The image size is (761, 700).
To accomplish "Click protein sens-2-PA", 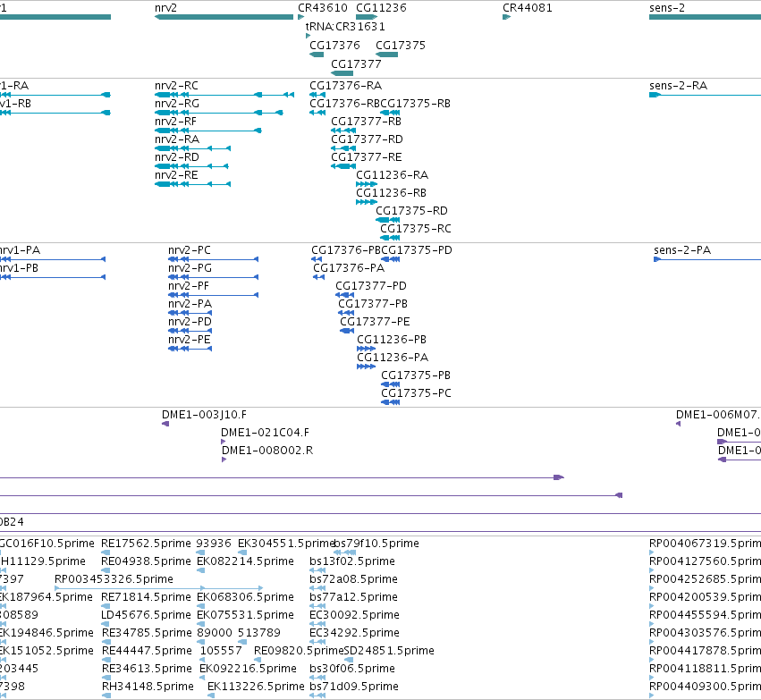I will (682, 251).
